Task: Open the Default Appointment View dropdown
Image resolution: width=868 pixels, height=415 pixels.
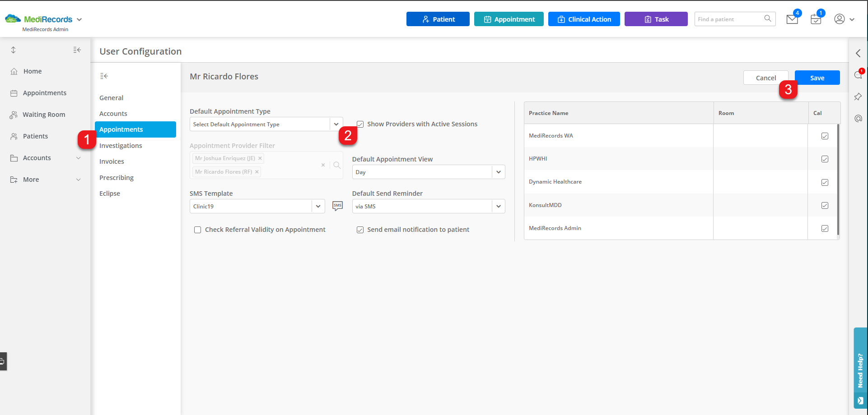Action: (498, 171)
